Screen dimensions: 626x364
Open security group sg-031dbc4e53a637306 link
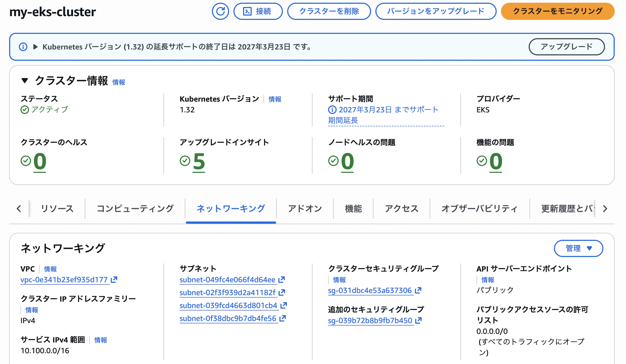370,291
